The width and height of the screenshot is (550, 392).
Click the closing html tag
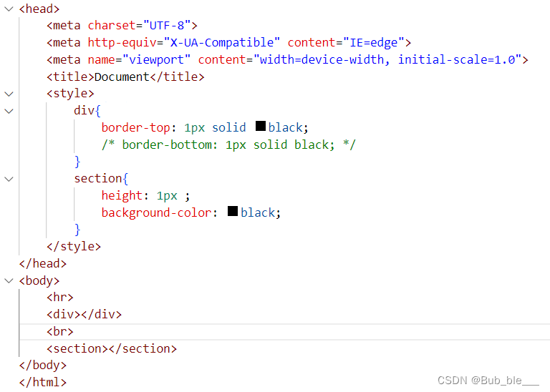43,382
